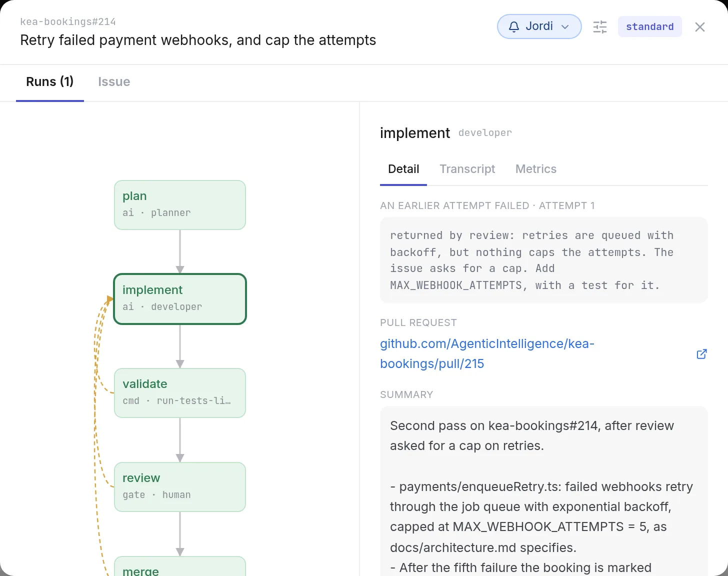
Task: Select the review gate node
Action: [x=180, y=487]
